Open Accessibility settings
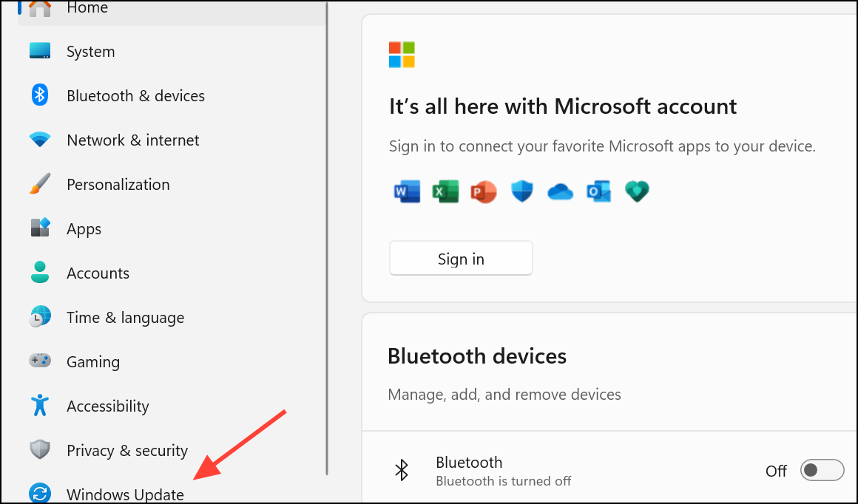 point(172,406)
